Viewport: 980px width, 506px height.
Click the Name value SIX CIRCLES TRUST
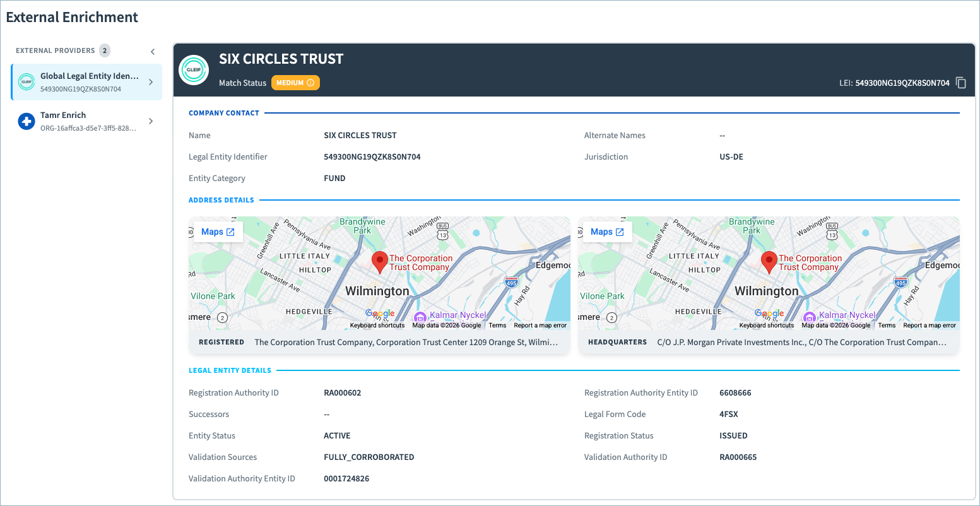pyautogui.click(x=360, y=135)
